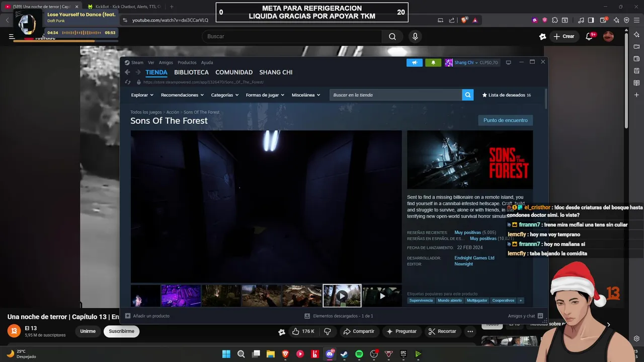Open the Ver menu in Steam
The height and width of the screenshot is (362, 644).
[x=151, y=63]
